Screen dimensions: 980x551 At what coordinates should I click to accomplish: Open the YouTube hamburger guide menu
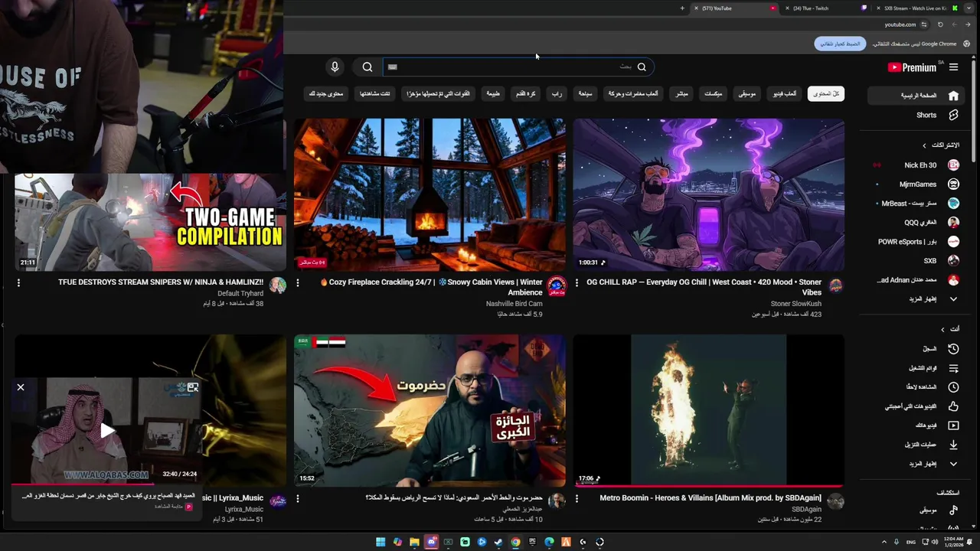(x=953, y=67)
